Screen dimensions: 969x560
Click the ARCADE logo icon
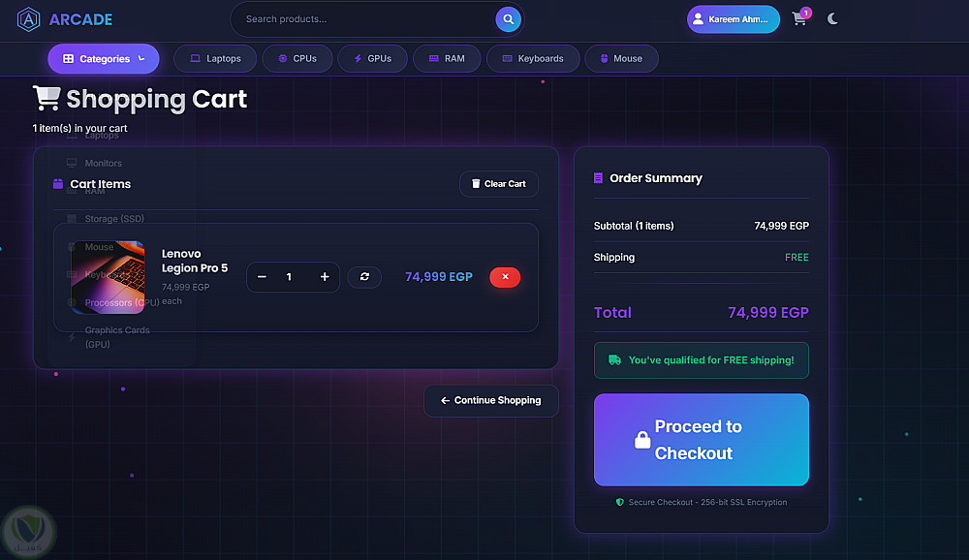(x=28, y=19)
